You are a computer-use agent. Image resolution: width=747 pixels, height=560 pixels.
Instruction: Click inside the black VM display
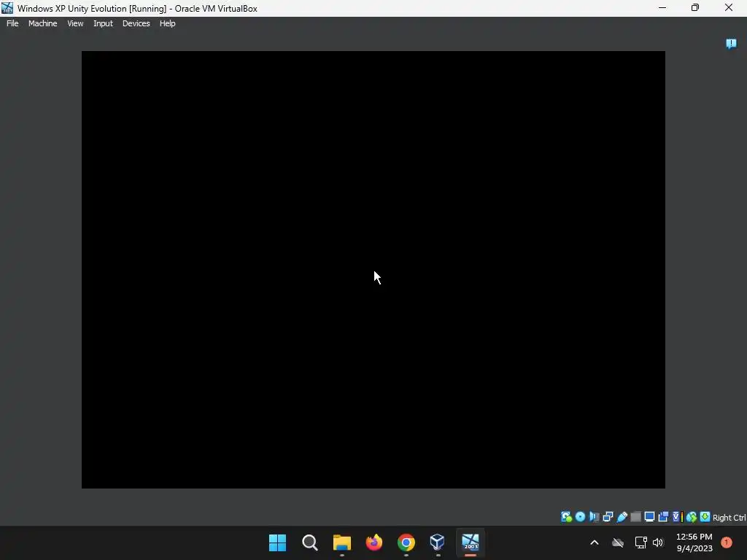pos(373,270)
